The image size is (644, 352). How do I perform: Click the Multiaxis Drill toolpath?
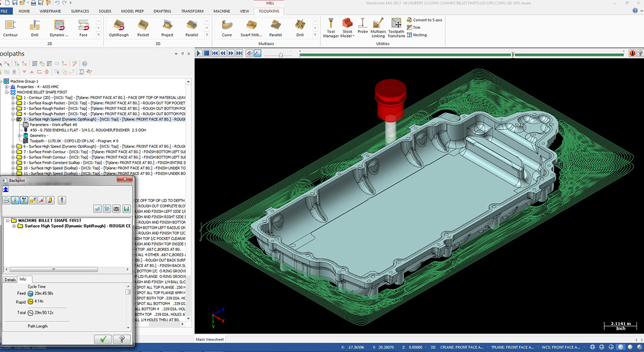pos(300,28)
